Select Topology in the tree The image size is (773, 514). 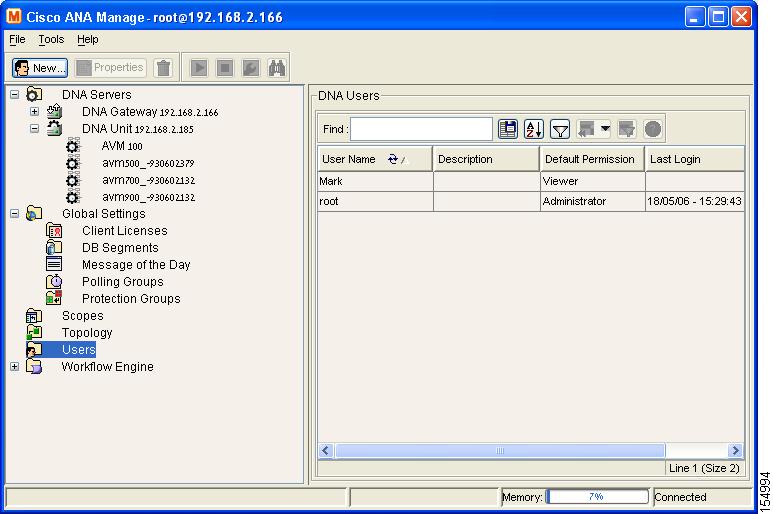pos(87,333)
